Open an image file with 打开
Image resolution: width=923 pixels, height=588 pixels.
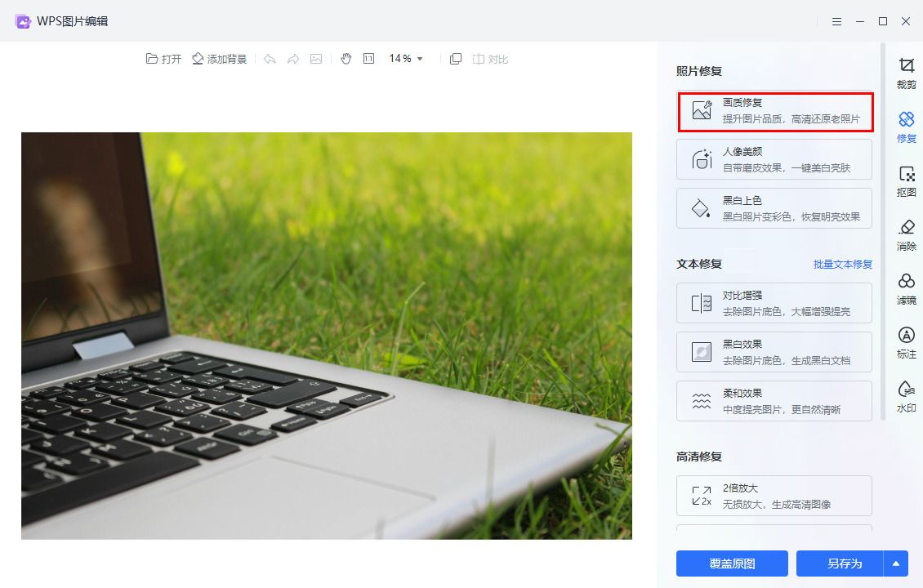pos(163,59)
